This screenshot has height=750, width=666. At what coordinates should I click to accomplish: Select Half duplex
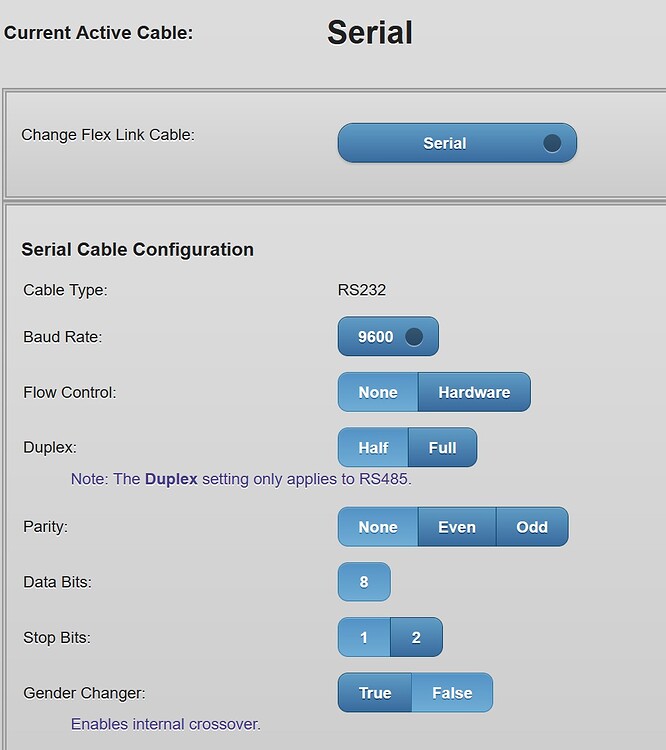(x=374, y=447)
